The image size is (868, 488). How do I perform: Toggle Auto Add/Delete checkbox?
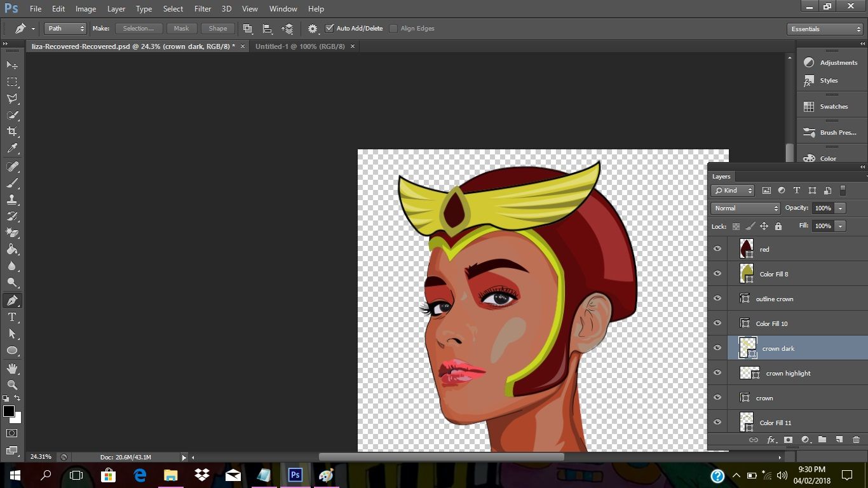coord(329,29)
